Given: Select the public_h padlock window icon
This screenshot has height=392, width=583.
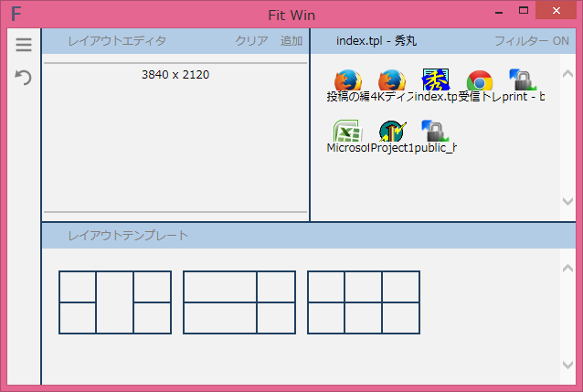Looking at the screenshot, I should [x=435, y=133].
